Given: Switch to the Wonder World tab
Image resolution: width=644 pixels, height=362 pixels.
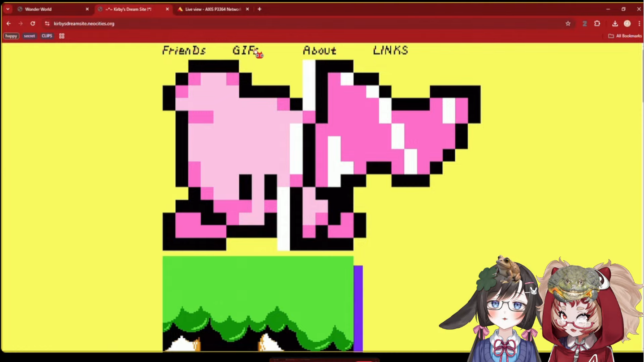Looking at the screenshot, I should coord(52,9).
